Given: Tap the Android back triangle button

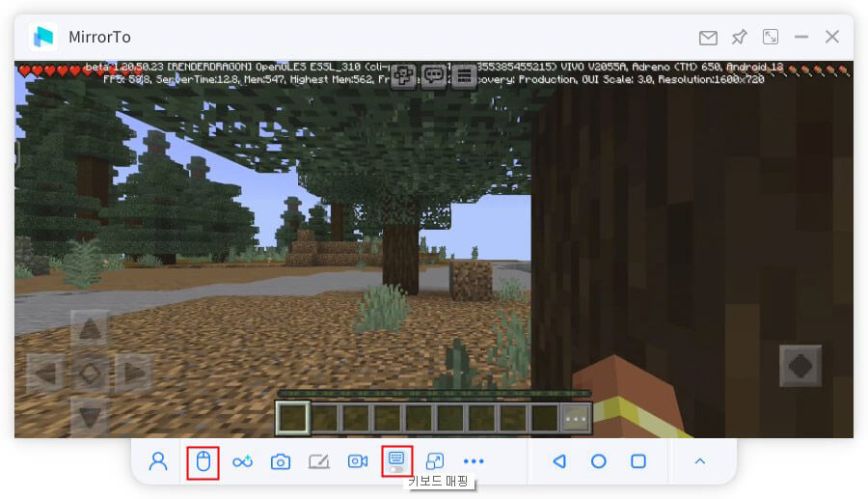Looking at the screenshot, I should click(x=559, y=461).
